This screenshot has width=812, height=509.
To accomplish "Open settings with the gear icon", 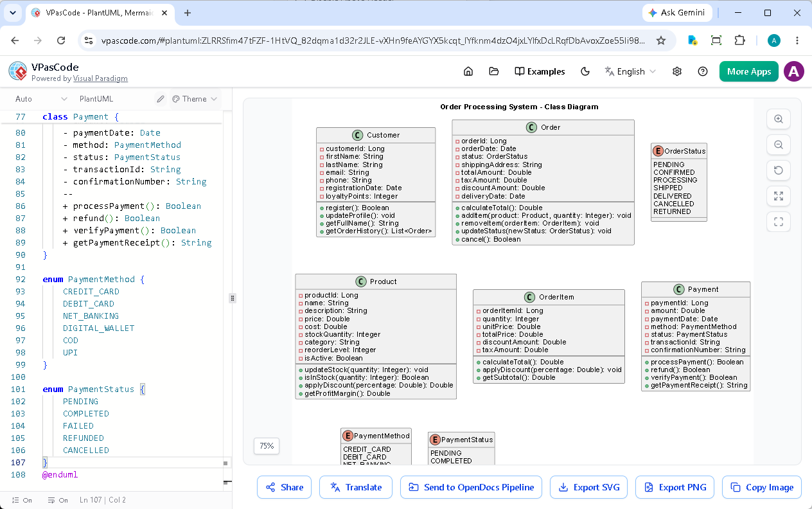I will pos(676,71).
